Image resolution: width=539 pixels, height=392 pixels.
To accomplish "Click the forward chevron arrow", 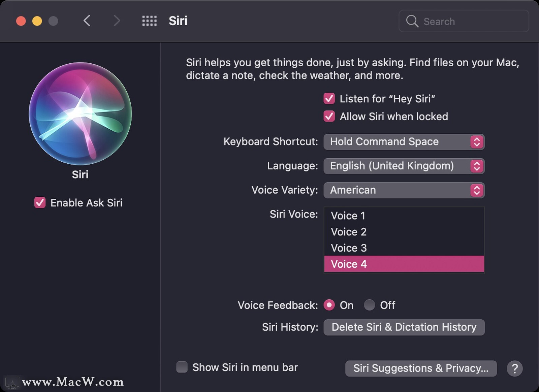I will [117, 21].
